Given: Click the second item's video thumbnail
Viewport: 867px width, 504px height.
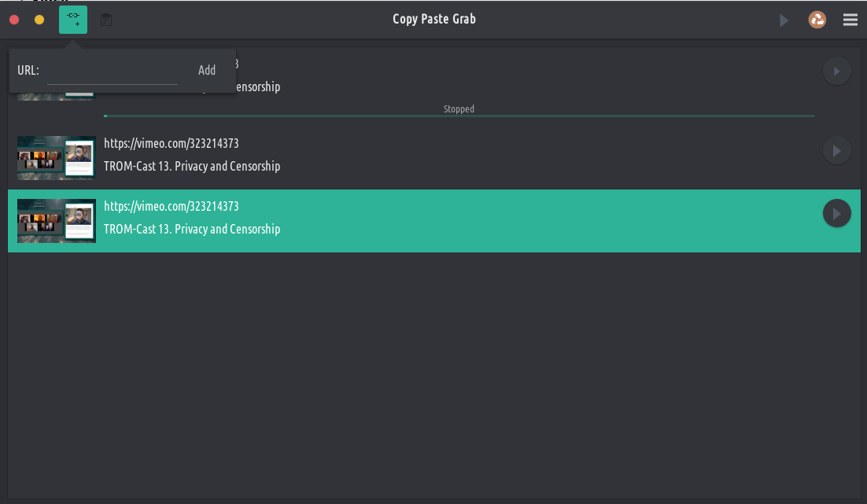Looking at the screenshot, I should [57, 158].
